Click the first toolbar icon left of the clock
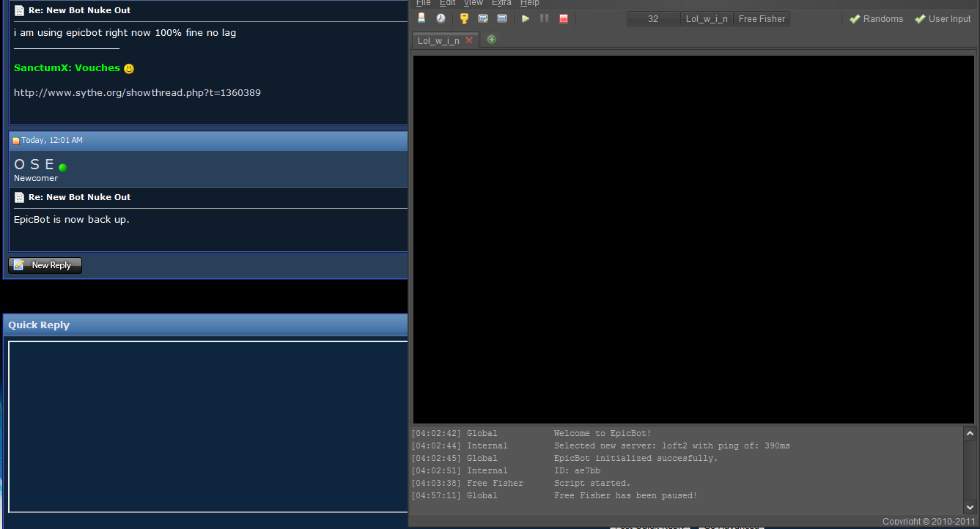 (x=421, y=18)
